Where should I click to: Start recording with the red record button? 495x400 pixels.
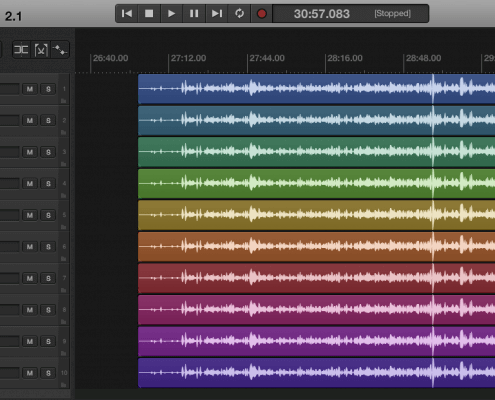[x=262, y=14]
